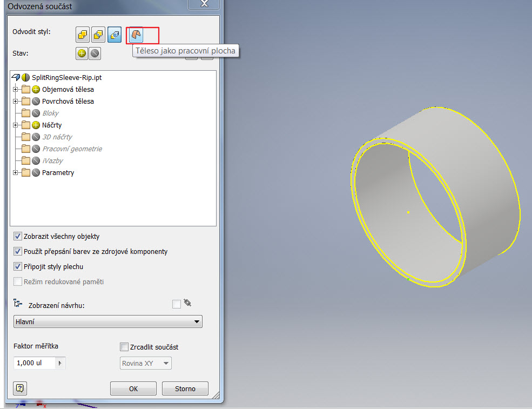532x409 pixels.
Task: Click the Povrchová tělesa folder icon
Action: (26, 102)
